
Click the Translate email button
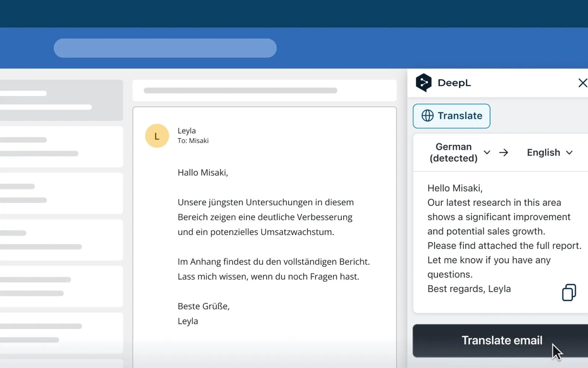point(501,341)
